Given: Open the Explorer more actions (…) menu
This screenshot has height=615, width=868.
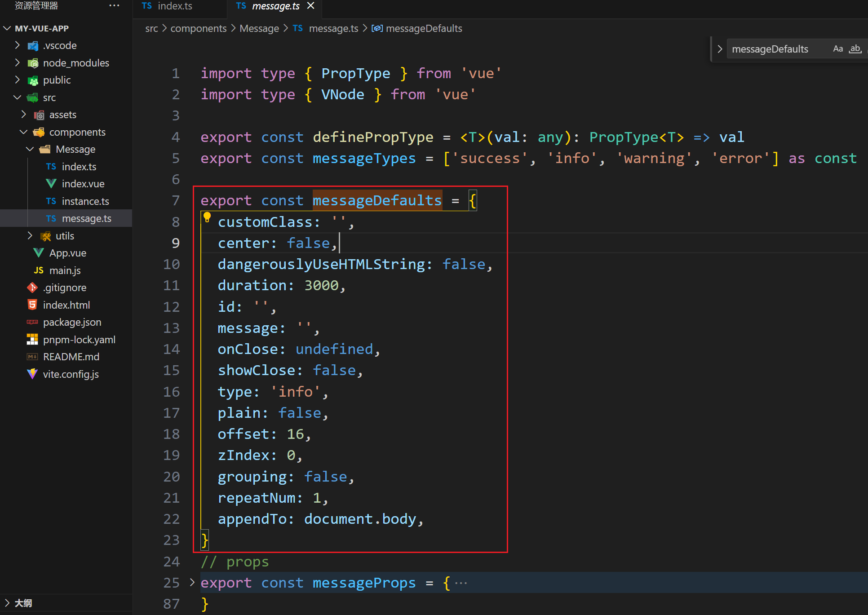Looking at the screenshot, I should (x=114, y=5).
